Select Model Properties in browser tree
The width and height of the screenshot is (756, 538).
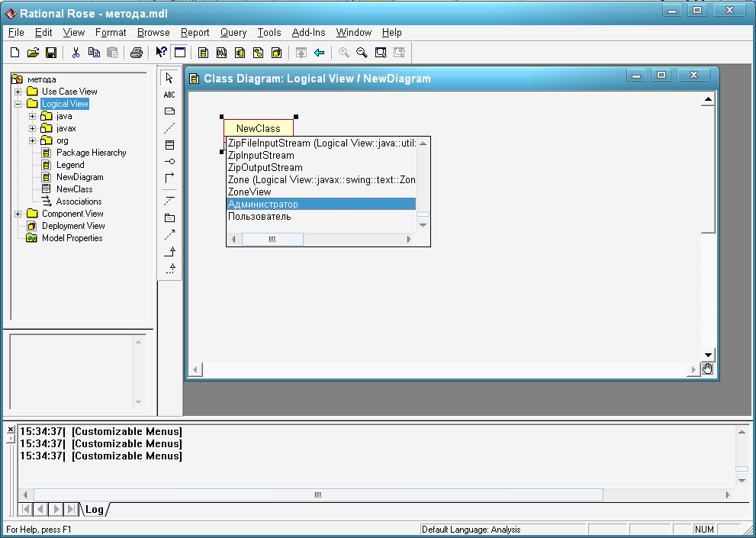(x=72, y=238)
